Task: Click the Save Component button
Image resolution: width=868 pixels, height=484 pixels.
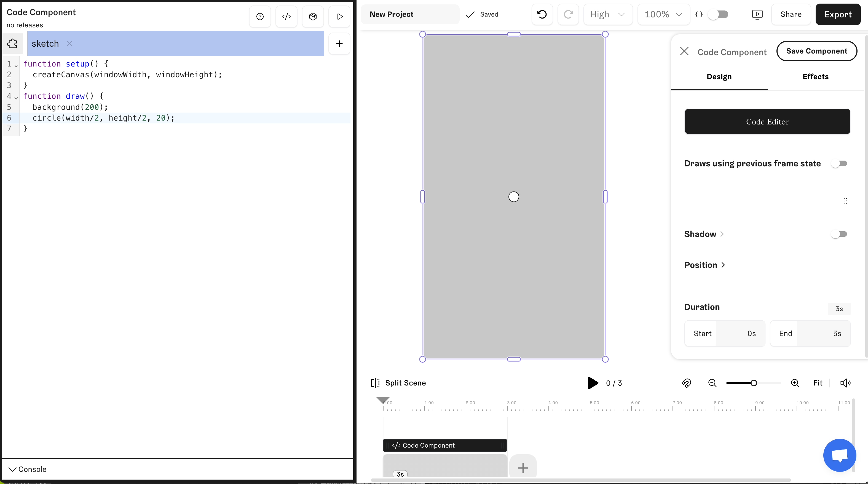Action: click(x=816, y=51)
